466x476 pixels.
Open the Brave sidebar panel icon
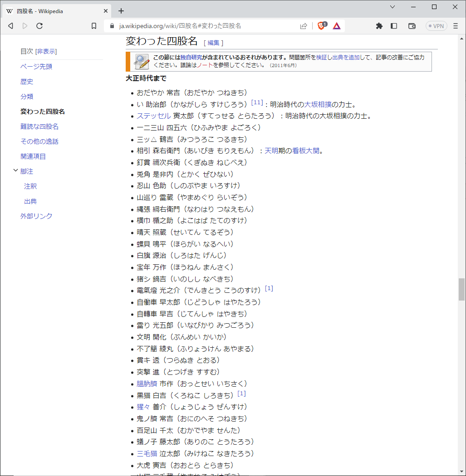coord(394,26)
